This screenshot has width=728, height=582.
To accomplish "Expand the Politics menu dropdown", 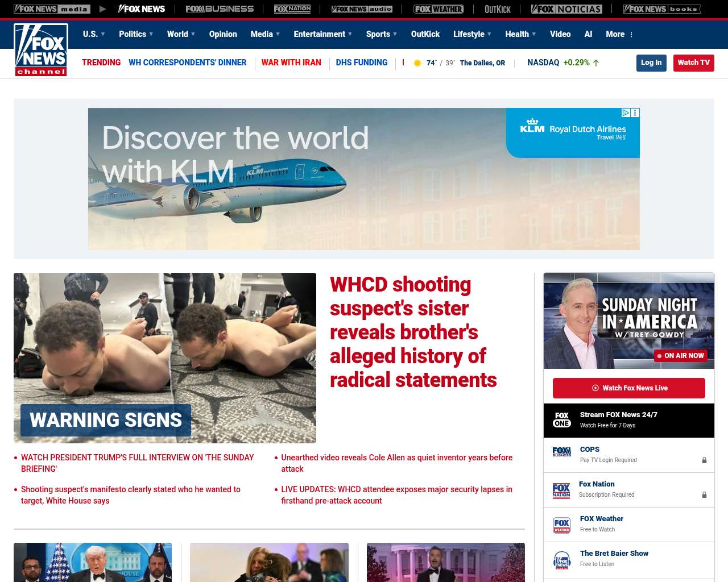I will coord(136,34).
